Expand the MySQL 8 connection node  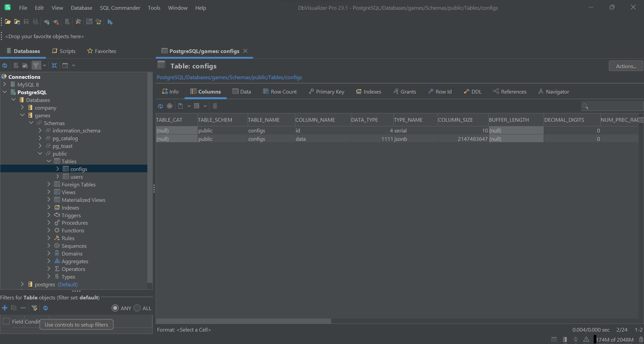coord(4,84)
